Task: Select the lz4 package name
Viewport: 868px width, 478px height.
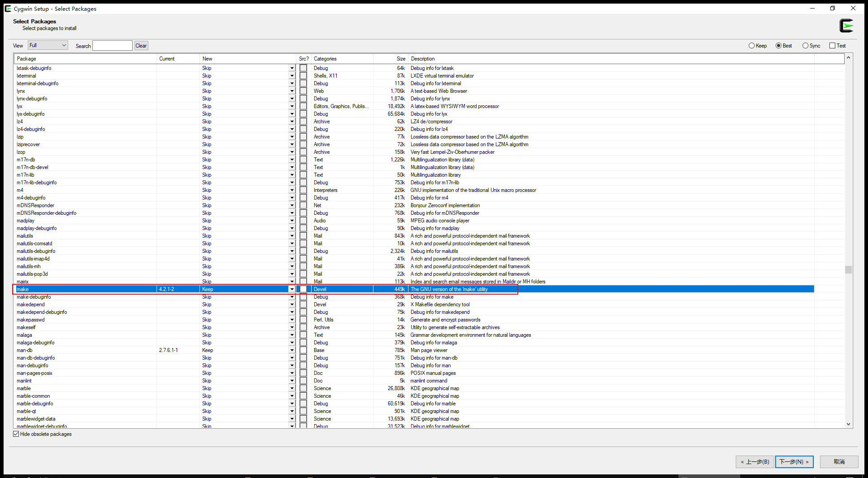Action: [20, 122]
